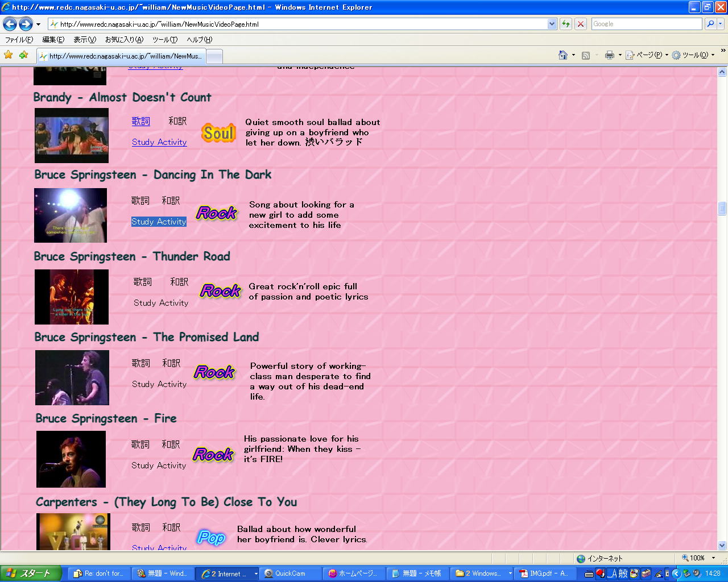Click in the Google search box
728x582 pixels.
coord(646,24)
